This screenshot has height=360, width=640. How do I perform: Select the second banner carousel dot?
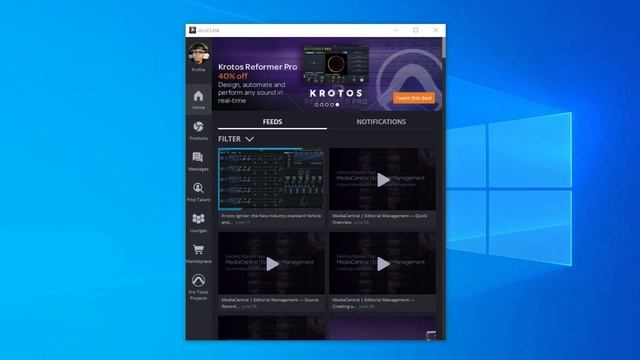(322, 105)
